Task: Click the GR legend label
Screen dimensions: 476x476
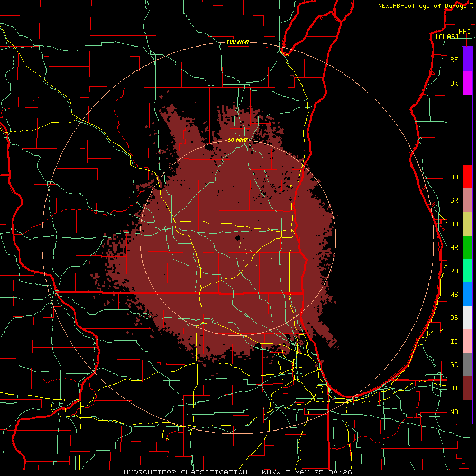Action: [454, 200]
